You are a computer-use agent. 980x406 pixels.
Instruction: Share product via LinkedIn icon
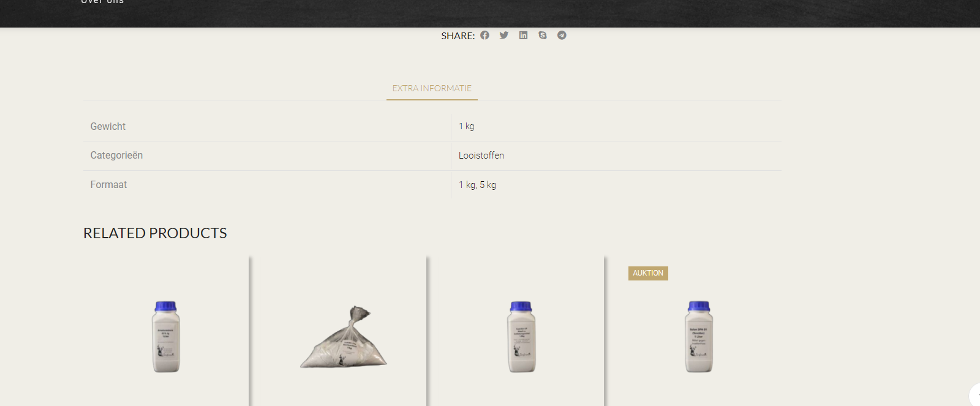(x=523, y=35)
